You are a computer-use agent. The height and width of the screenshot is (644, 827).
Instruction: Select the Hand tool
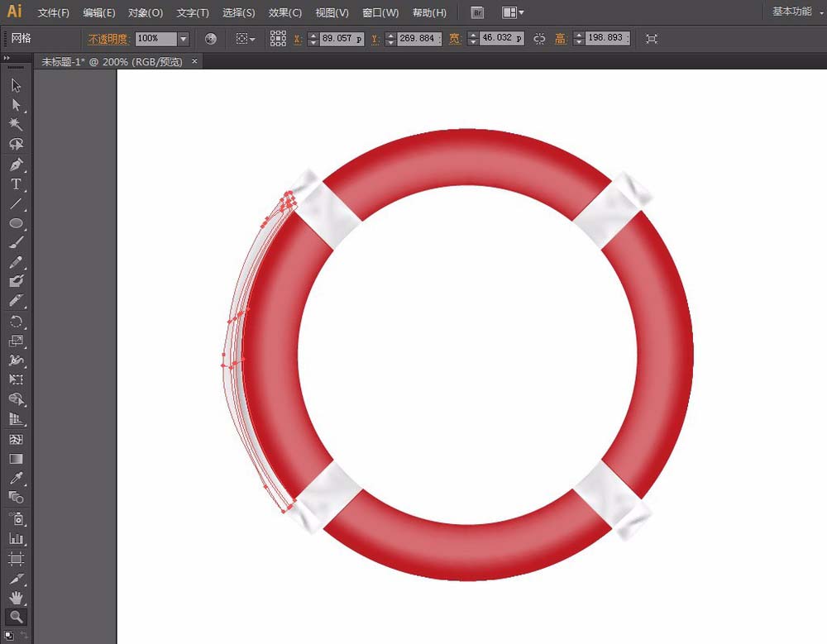16,598
